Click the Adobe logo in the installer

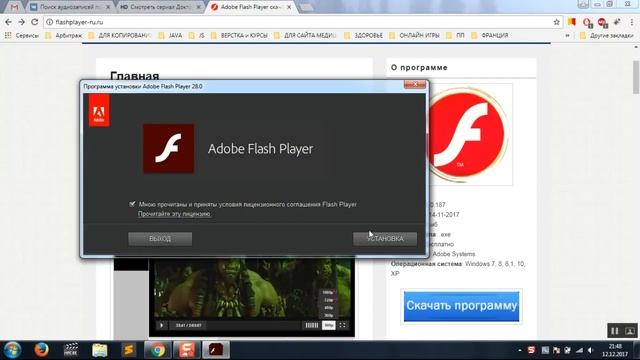click(99, 110)
